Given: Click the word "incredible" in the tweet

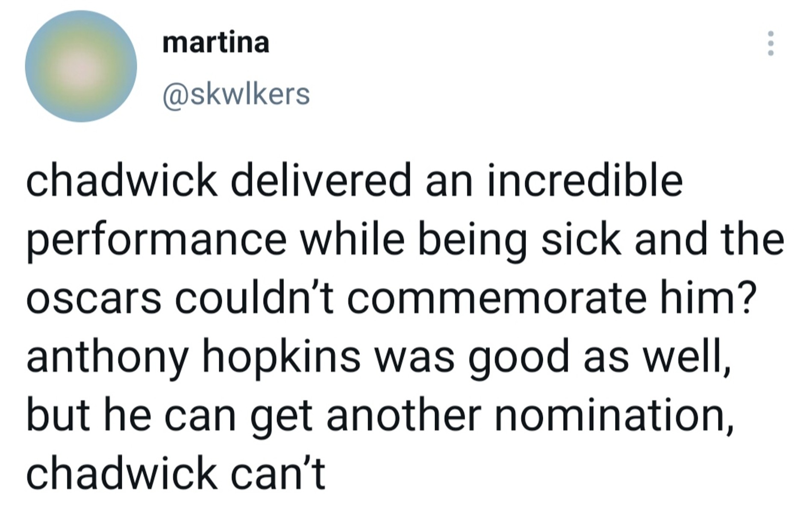Looking at the screenshot, I should click(x=585, y=181).
